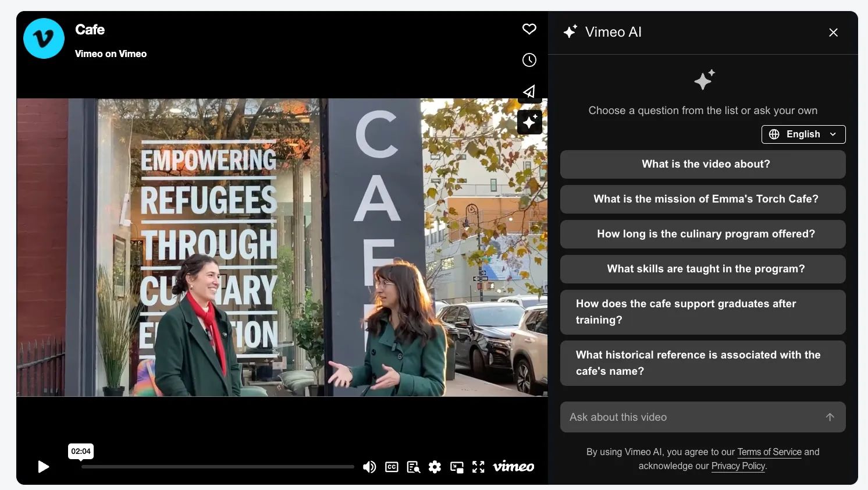Image resolution: width=868 pixels, height=490 pixels.
Task: Play the video
Action: pyautogui.click(x=43, y=467)
